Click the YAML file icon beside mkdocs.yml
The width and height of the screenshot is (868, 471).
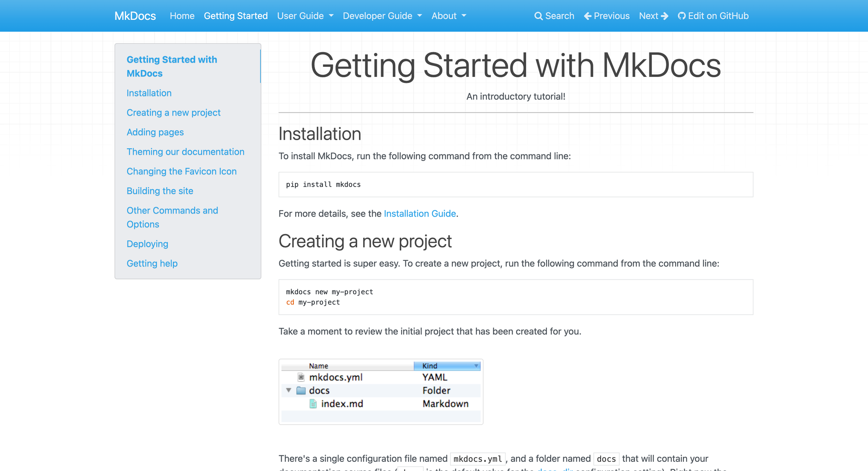[x=300, y=377]
